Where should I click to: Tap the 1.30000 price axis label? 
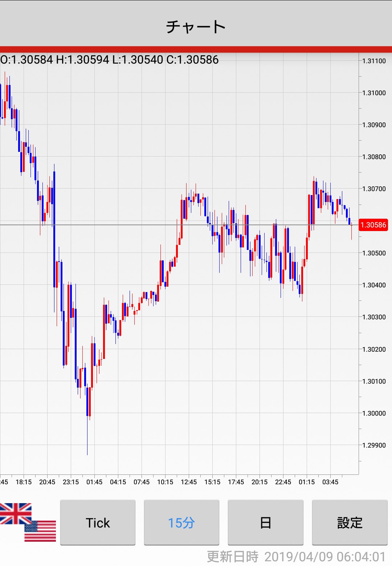(374, 413)
